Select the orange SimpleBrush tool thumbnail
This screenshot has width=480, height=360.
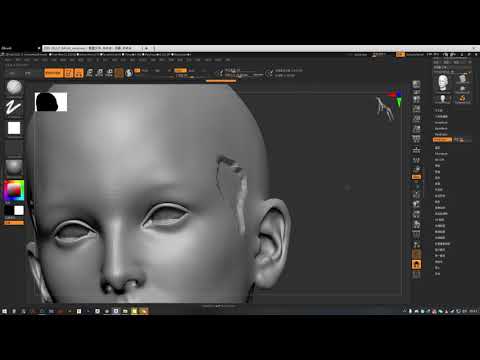tap(462, 99)
